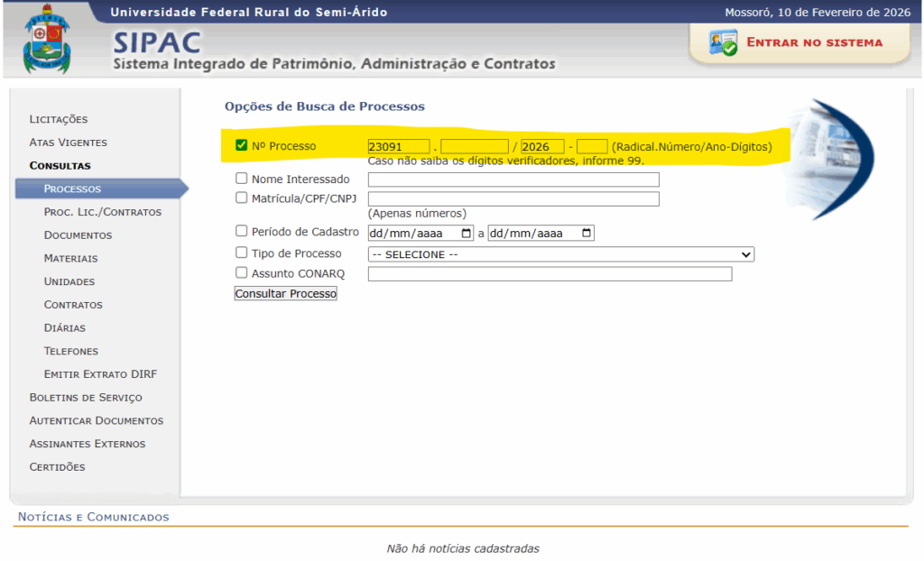Click Entrar no Sistema link

click(x=814, y=42)
